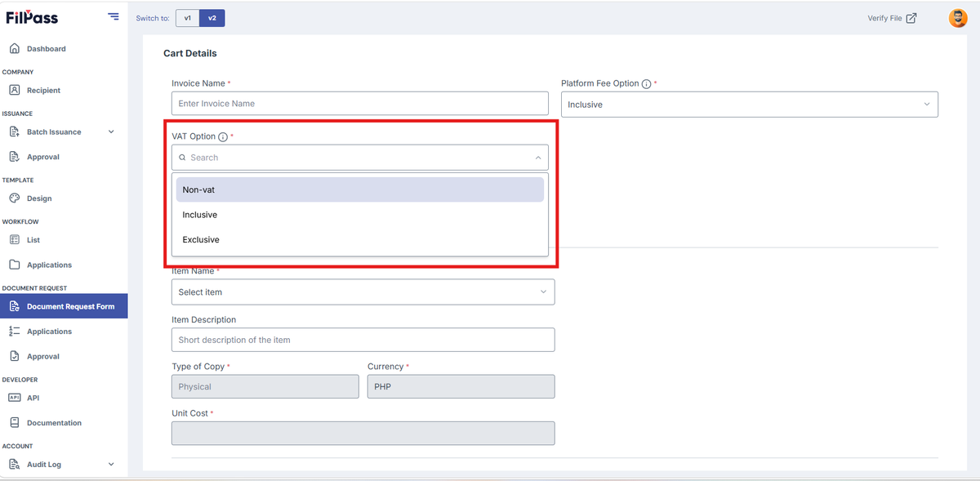980x481 pixels.
Task: Open the Document Request Form page
Action: click(64, 306)
